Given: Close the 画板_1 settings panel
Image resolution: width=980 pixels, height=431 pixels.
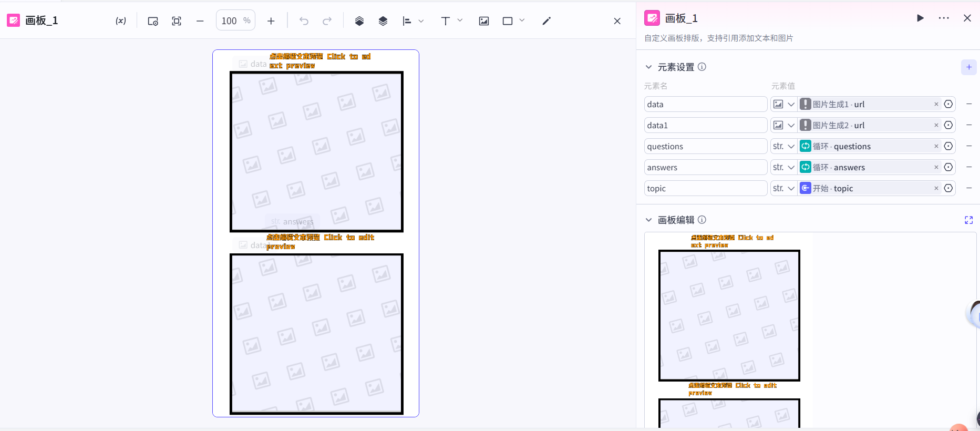Looking at the screenshot, I should click(x=967, y=18).
